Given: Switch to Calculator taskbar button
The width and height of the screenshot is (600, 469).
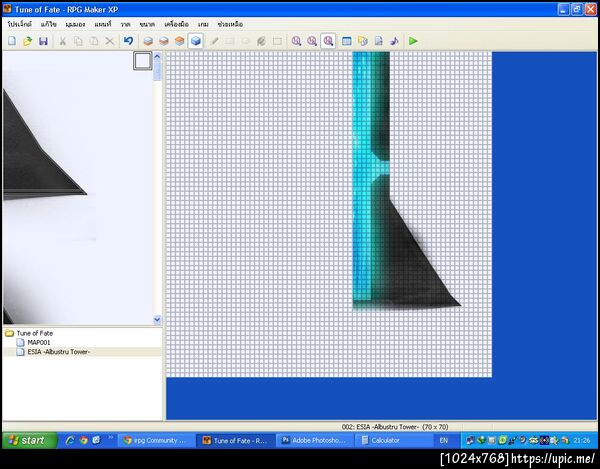Looking at the screenshot, I should click(393, 440).
